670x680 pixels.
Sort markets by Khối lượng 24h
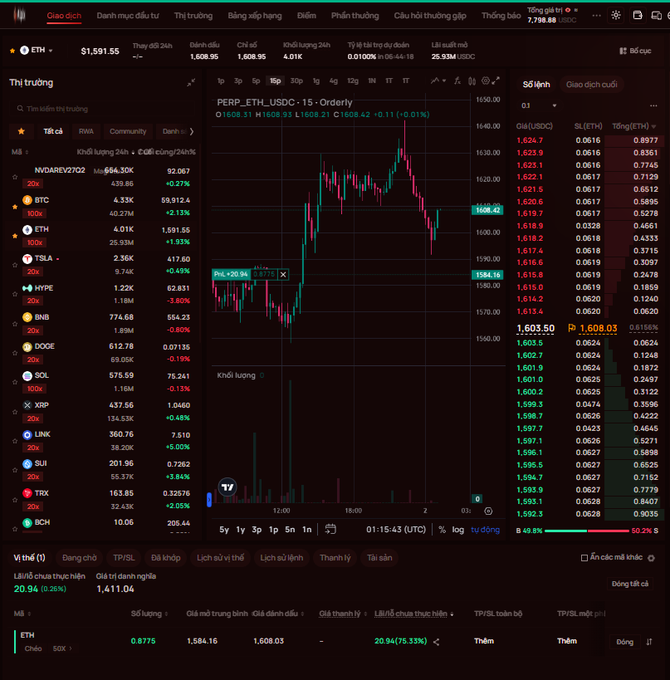tap(105, 152)
